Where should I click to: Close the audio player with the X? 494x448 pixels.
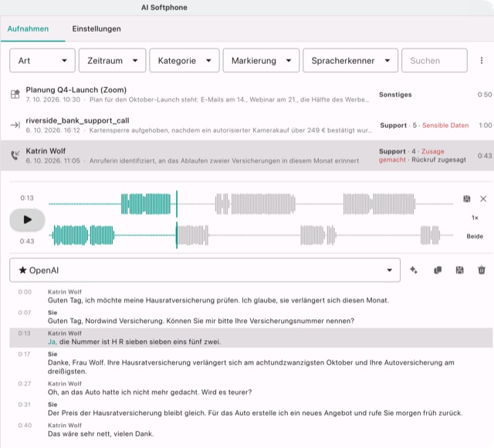483,199
